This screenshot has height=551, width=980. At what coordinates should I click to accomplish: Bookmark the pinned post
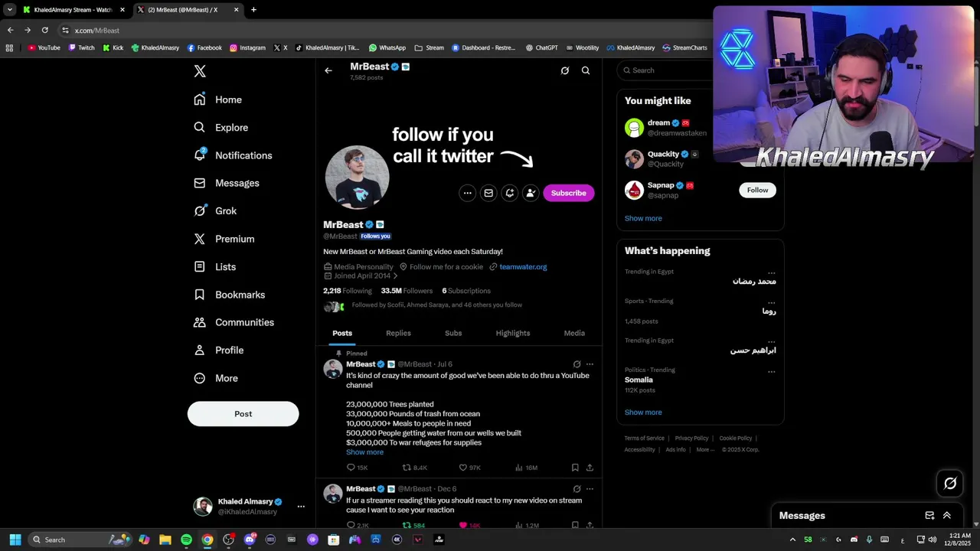[x=575, y=468]
